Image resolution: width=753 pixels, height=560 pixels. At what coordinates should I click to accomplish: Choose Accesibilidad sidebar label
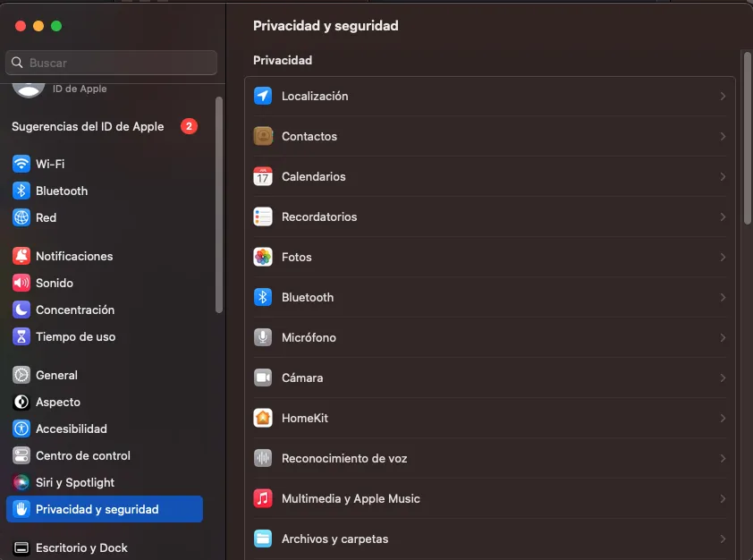(x=72, y=428)
